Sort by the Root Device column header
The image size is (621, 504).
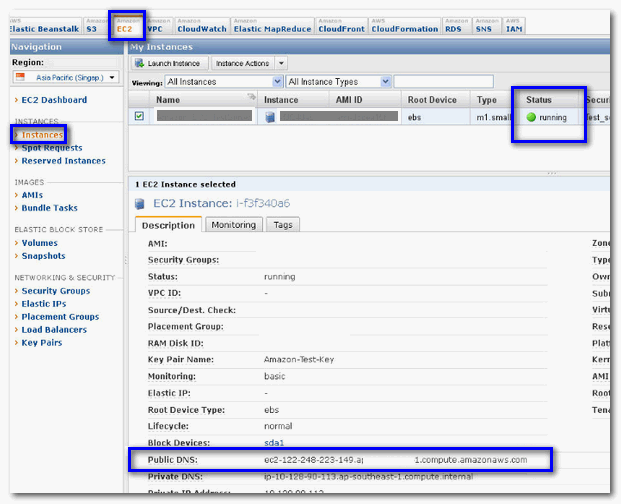coord(436,100)
